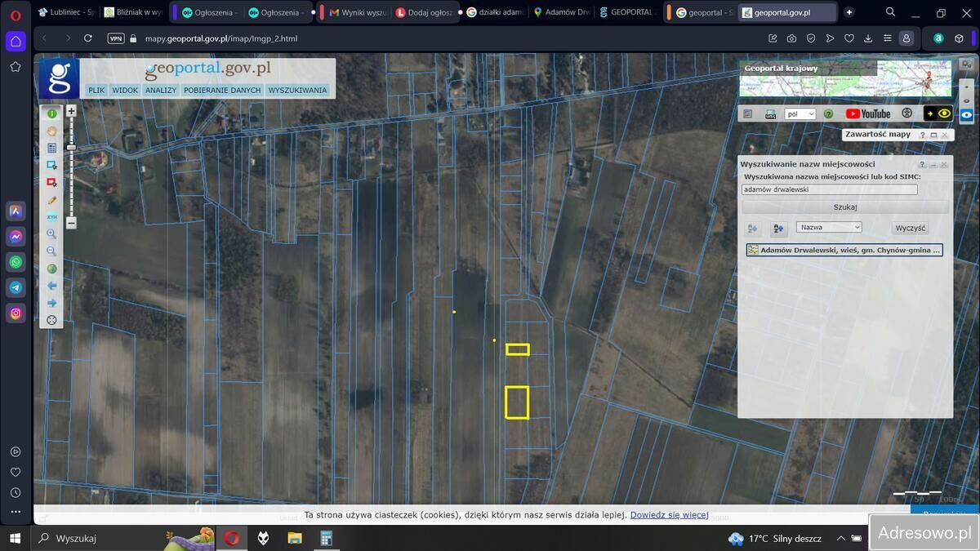Show full map extent with globe icon
This screenshot has width=980, height=551.
tap(51, 269)
